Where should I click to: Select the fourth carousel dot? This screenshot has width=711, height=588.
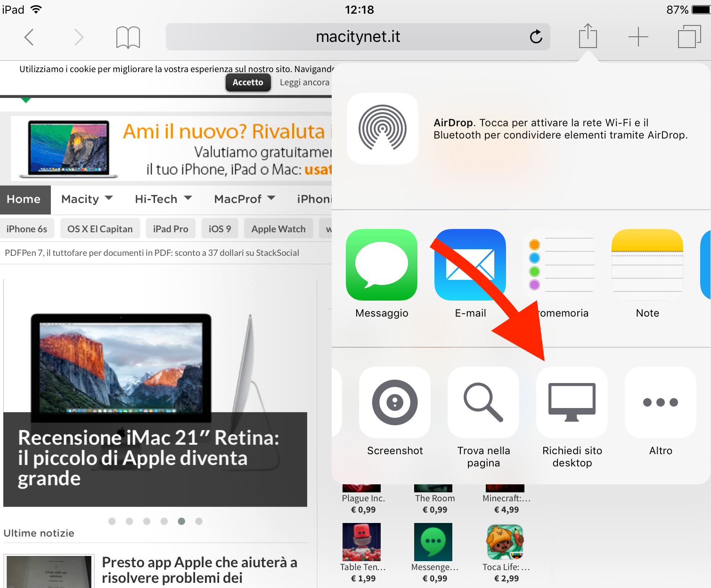pyautogui.click(x=164, y=521)
